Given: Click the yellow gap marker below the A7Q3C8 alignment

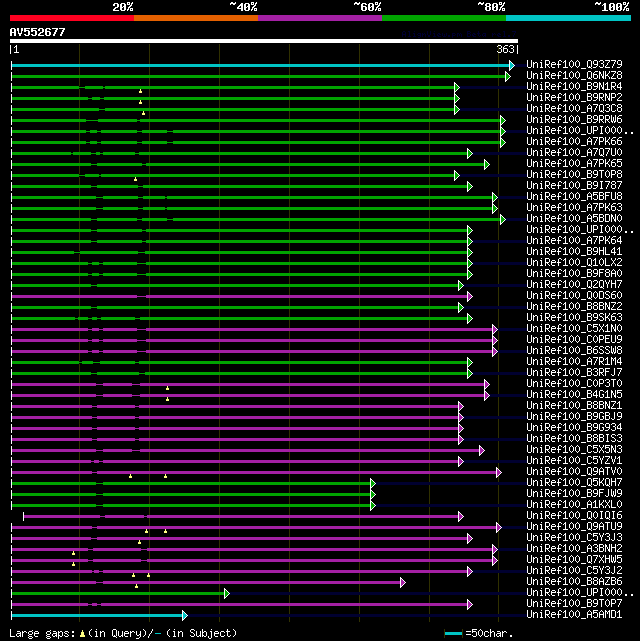Looking at the screenshot, I should coord(143,113).
